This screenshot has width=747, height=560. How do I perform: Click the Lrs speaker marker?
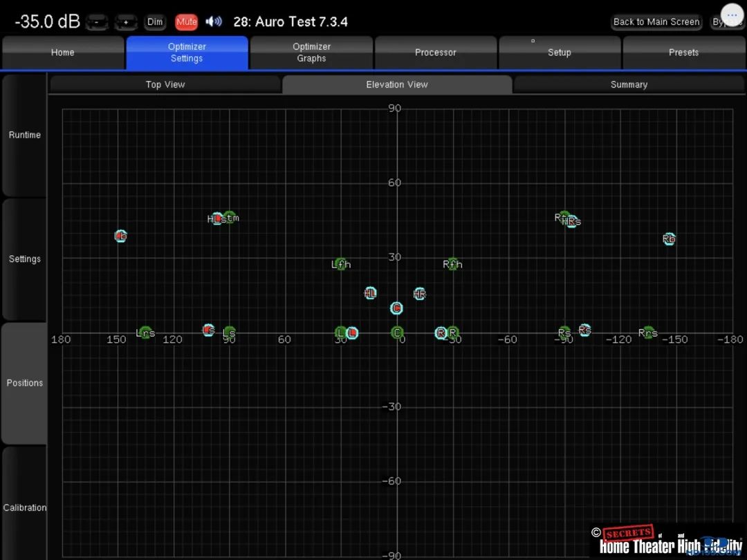pyautogui.click(x=145, y=333)
